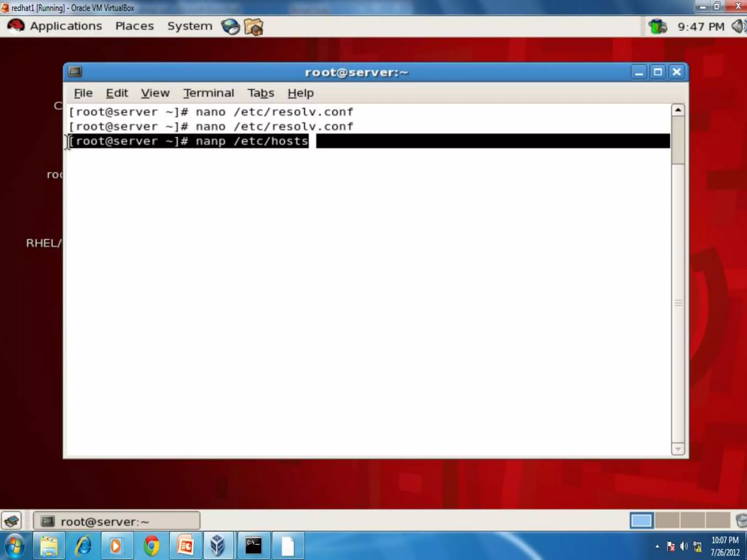
Task: Open the Applications menu
Action: point(66,26)
